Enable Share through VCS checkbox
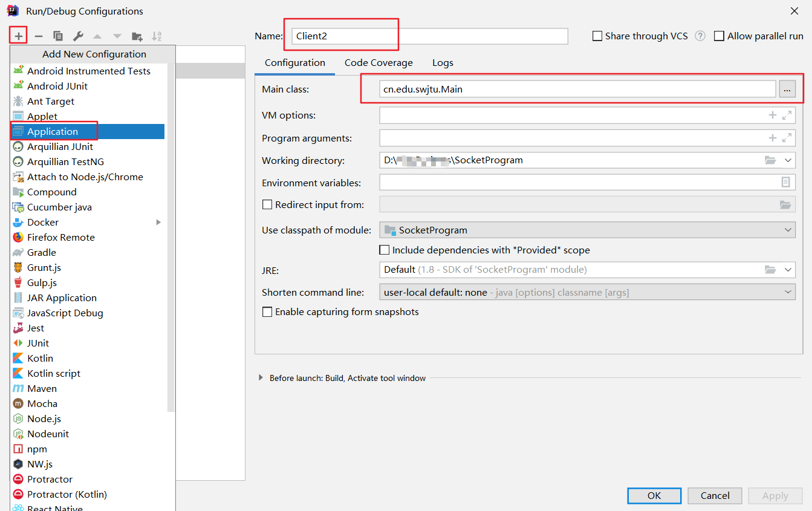The image size is (812, 511). coord(597,36)
